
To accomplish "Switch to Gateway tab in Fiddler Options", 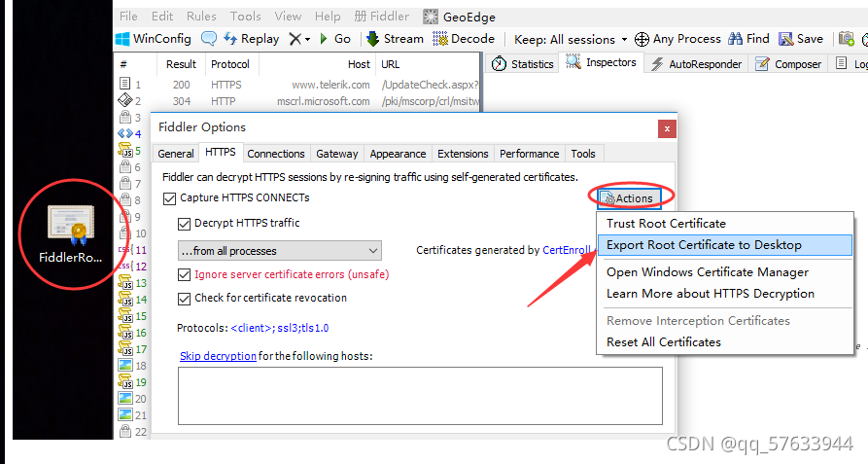I will tap(336, 154).
